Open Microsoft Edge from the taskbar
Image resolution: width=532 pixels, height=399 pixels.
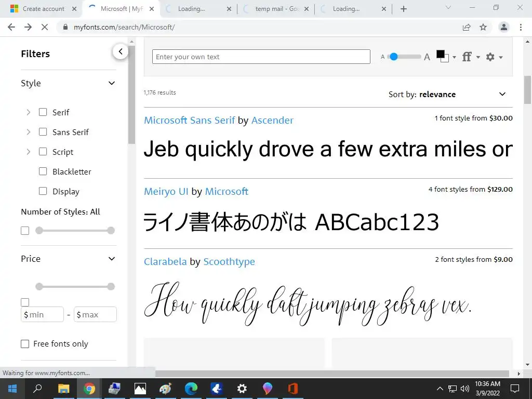pos(191,389)
